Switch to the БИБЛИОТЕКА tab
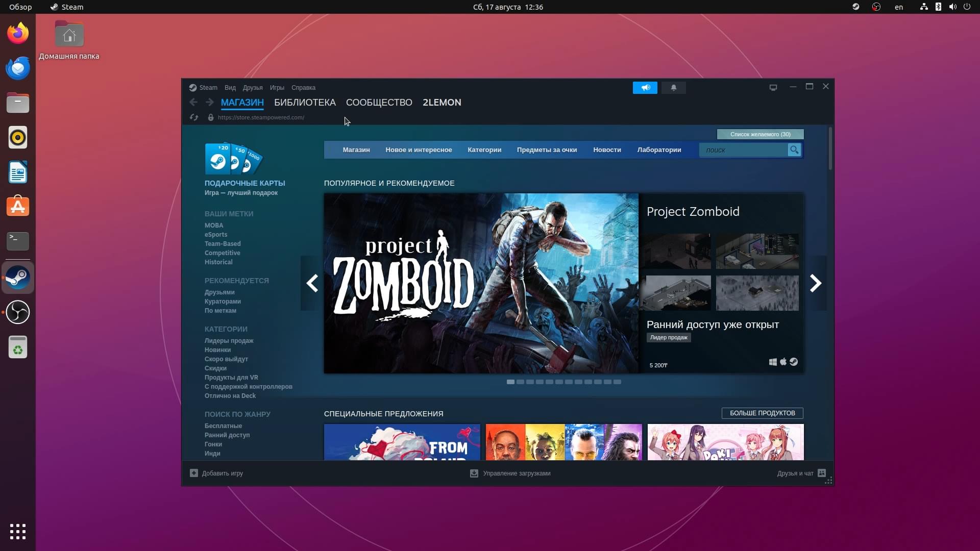This screenshot has height=551, width=980. 305,103
